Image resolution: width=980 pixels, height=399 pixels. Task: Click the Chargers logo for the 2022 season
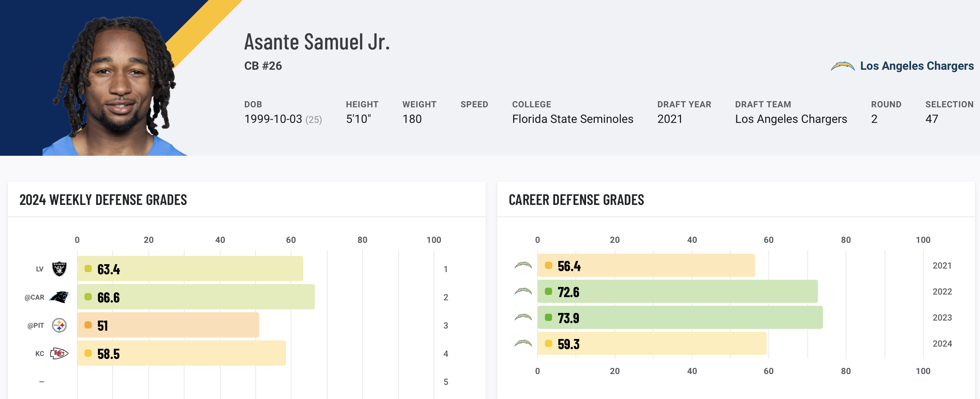click(523, 291)
